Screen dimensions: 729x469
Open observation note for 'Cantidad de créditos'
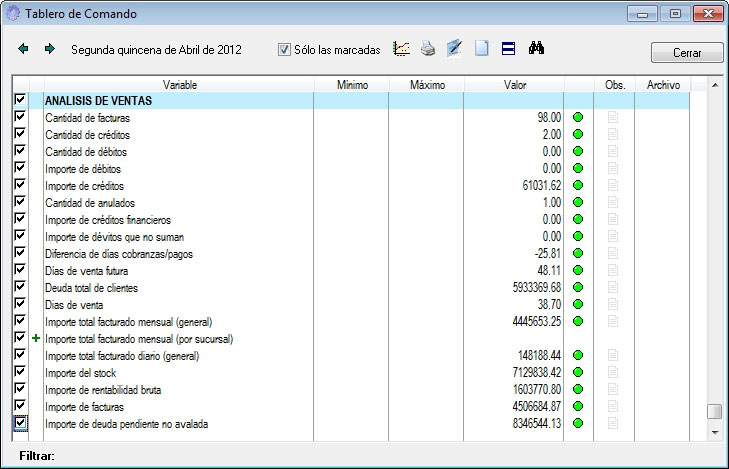[613, 134]
